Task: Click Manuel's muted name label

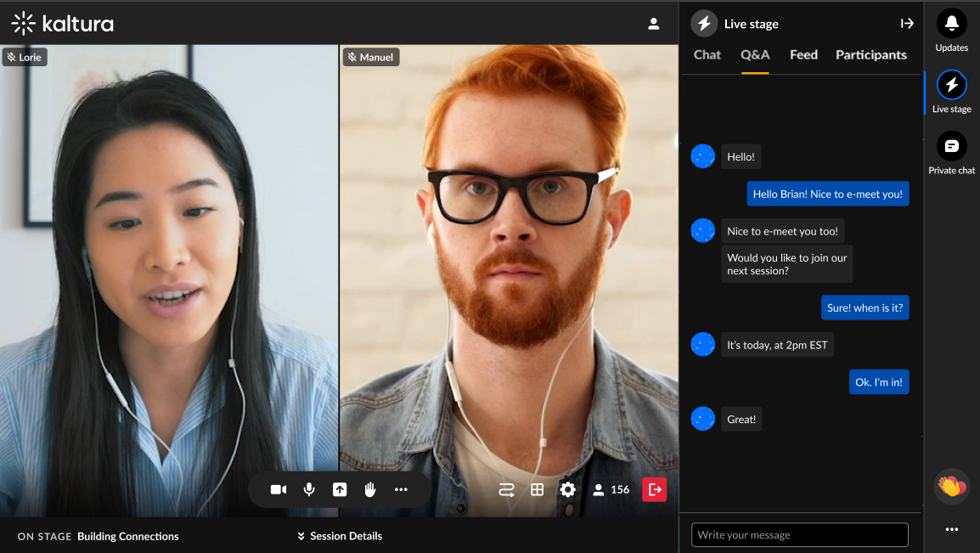Action: tap(371, 57)
